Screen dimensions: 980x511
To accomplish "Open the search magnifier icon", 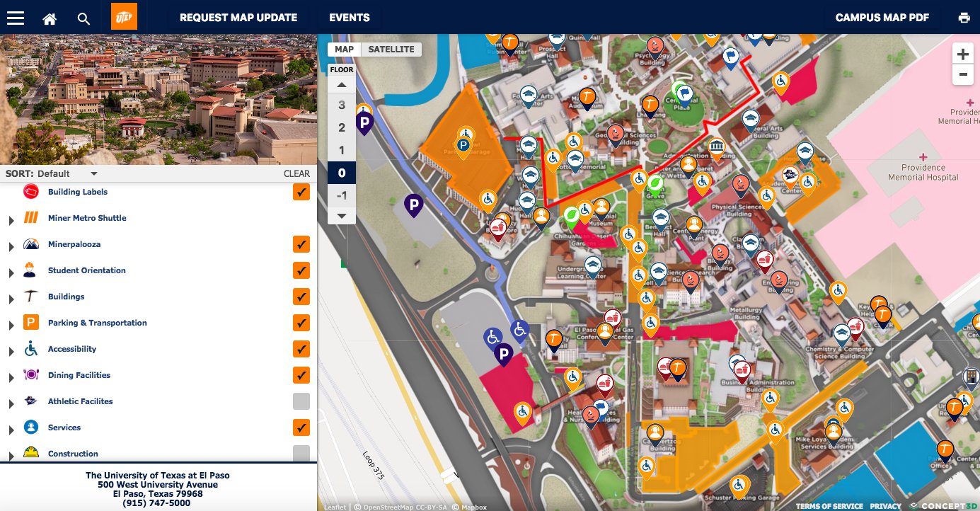I will (83, 19).
